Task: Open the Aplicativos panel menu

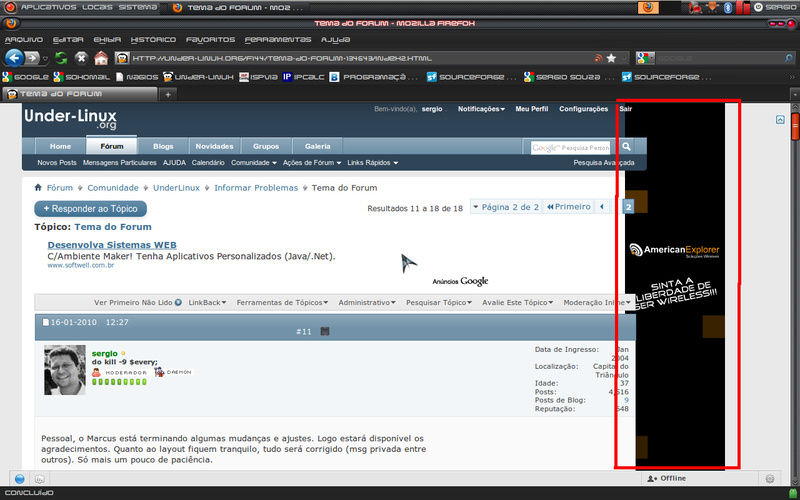Action: point(48,7)
